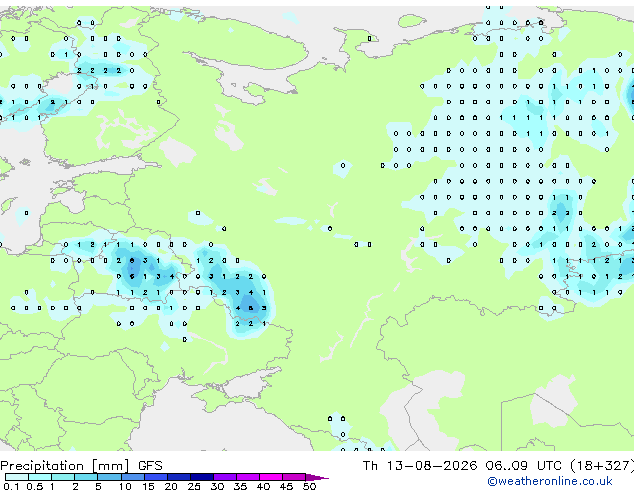This screenshot has width=634, height=490.
Task: Select the 2–5 mm legend color box
Action: [86, 477]
